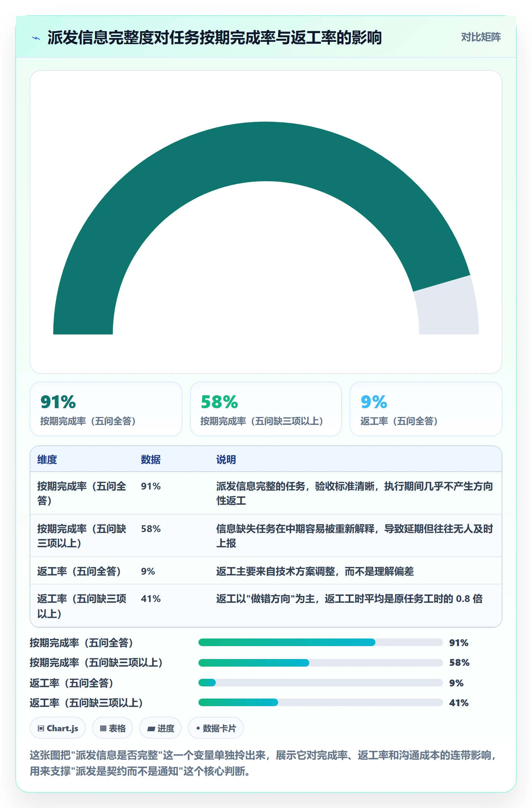This screenshot has height=808, width=532.
Task: Select the 数据卡片 tag chip
Action: [x=216, y=728]
